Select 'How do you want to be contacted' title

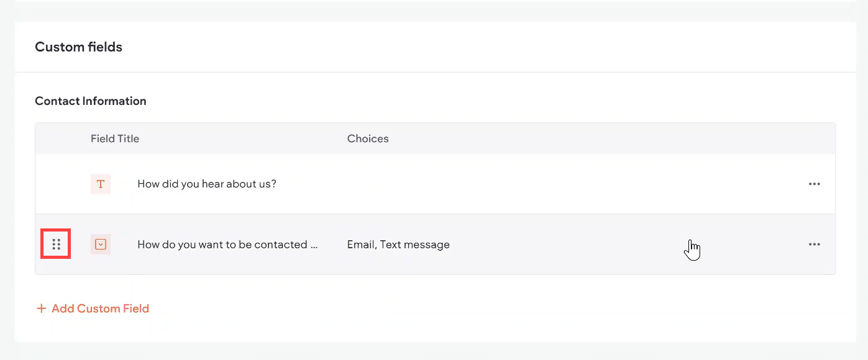coord(227,245)
